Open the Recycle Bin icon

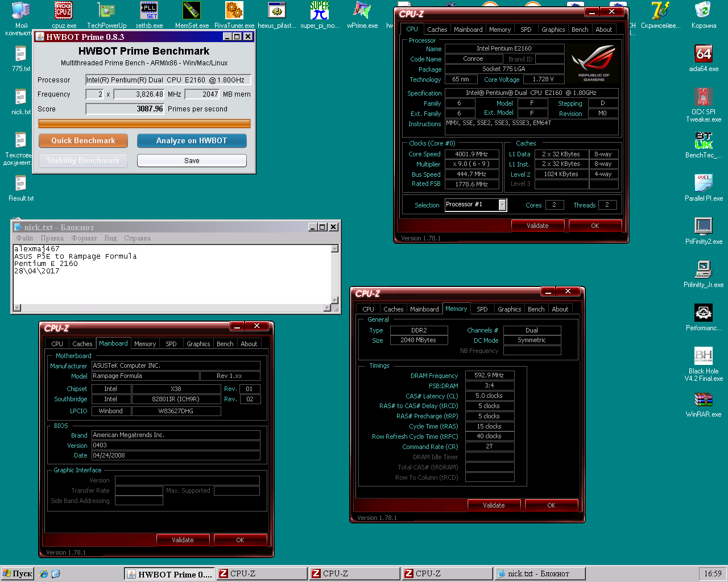point(704,15)
